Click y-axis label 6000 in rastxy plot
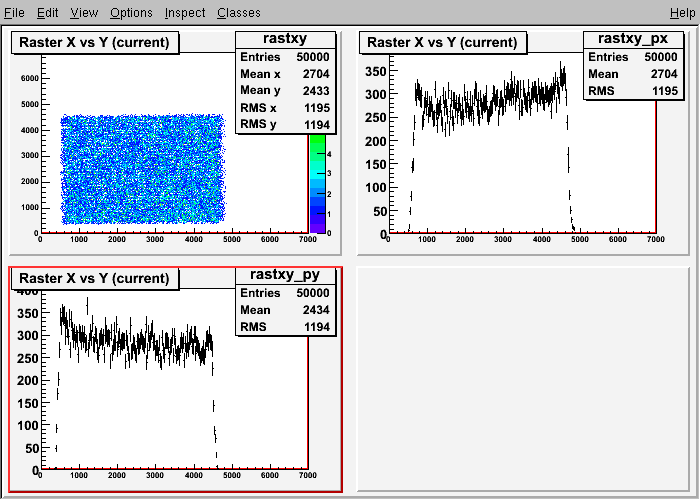Image resolution: width=700 pixels, height=500 pixels. click(29, 78)
